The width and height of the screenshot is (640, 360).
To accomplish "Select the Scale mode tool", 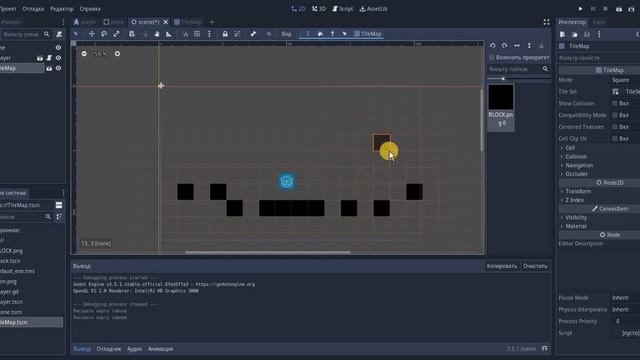I will 116,34.
